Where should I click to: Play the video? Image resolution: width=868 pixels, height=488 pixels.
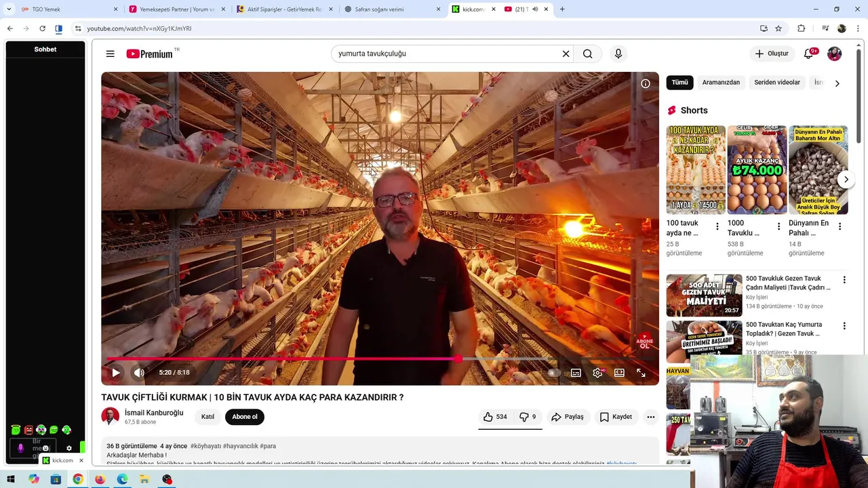point(116,372)
